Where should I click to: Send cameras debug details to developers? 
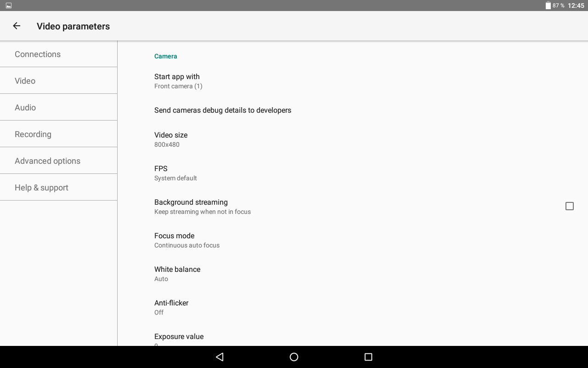coord(353,110)
